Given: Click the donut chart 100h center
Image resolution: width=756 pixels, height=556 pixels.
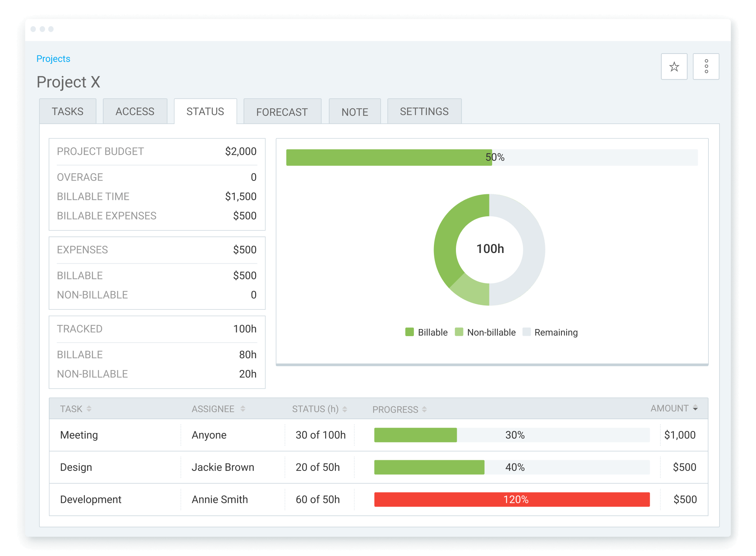Looking at the screenshot, I should 489,249.
